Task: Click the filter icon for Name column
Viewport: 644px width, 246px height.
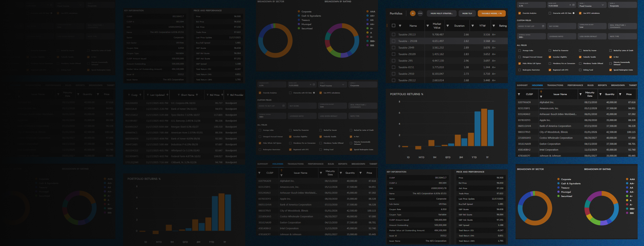Action: (x=400, y=26)
